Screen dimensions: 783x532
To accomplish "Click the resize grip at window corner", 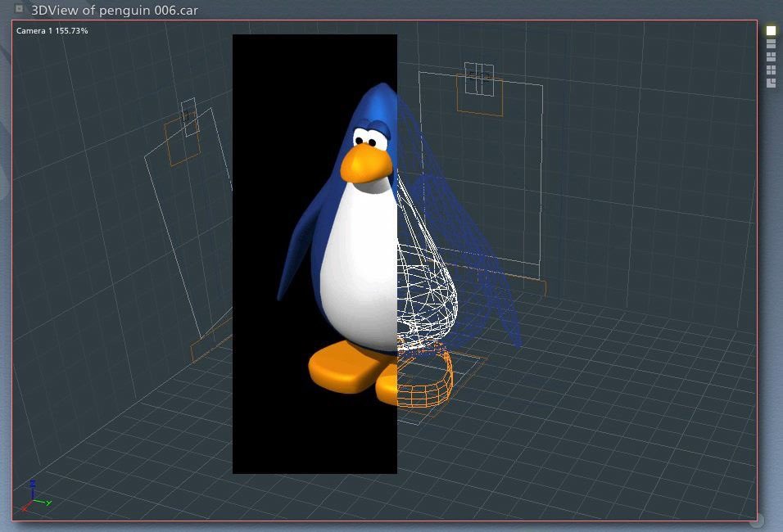I will [758, 521].
